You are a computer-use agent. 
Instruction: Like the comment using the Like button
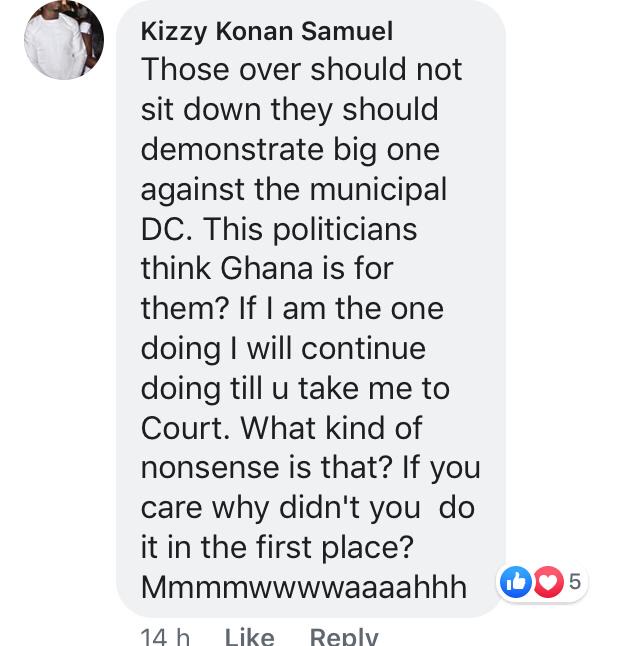click(x=249, y=635)
